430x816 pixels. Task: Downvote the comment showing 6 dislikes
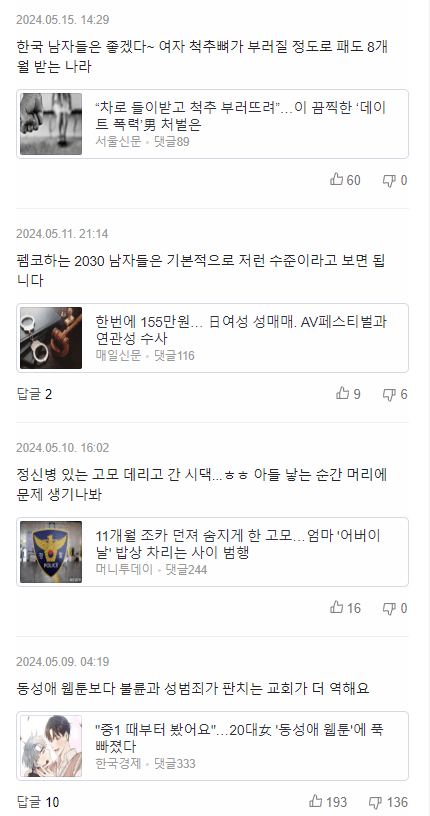click(x=395, y=394)
